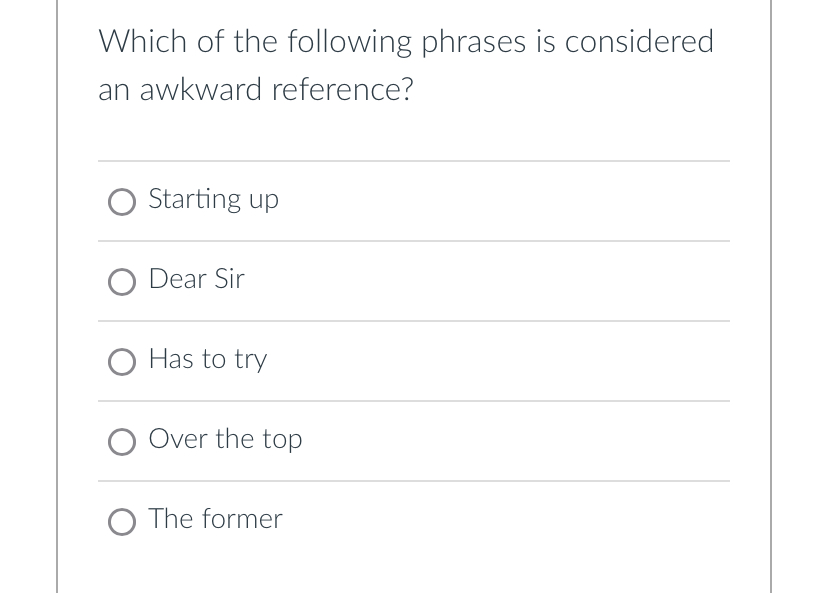Click the "Over the top" label text
This screenshot has width=828, height=593.
(225, 439)
